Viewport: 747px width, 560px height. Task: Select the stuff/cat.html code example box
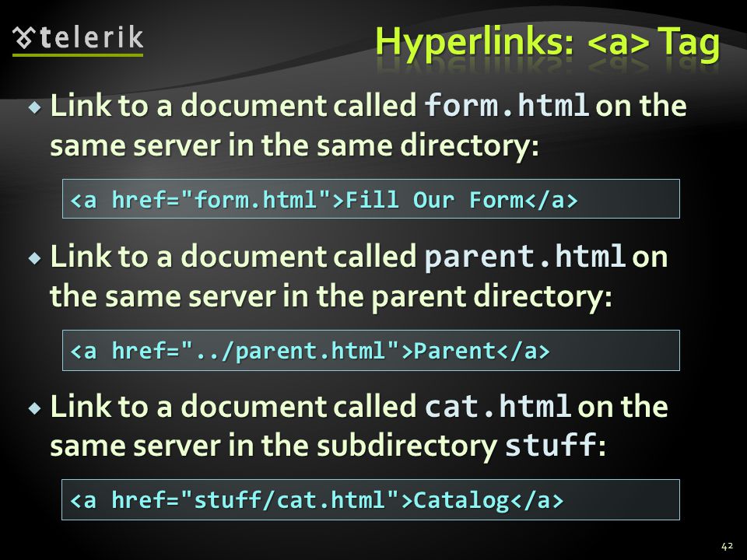[370, 500]
